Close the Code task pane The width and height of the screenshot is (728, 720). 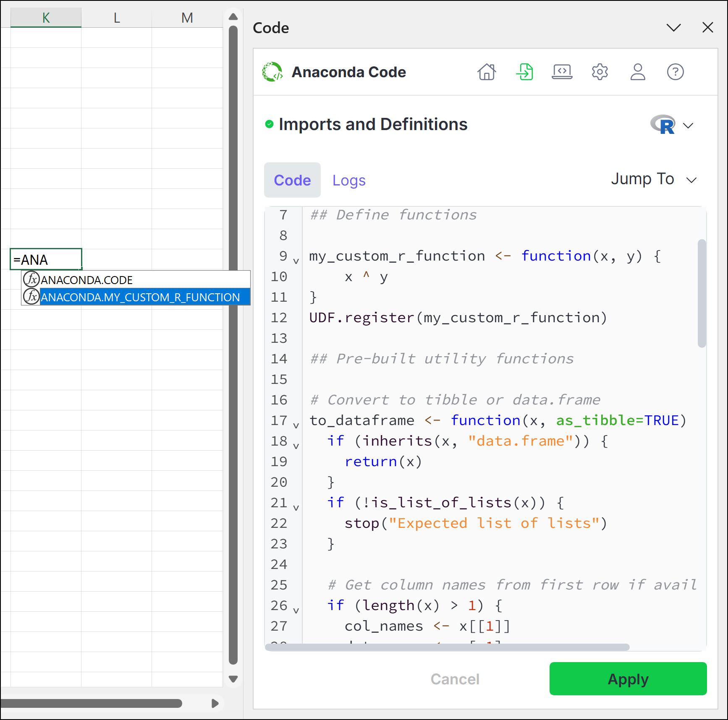click(708, 27)
